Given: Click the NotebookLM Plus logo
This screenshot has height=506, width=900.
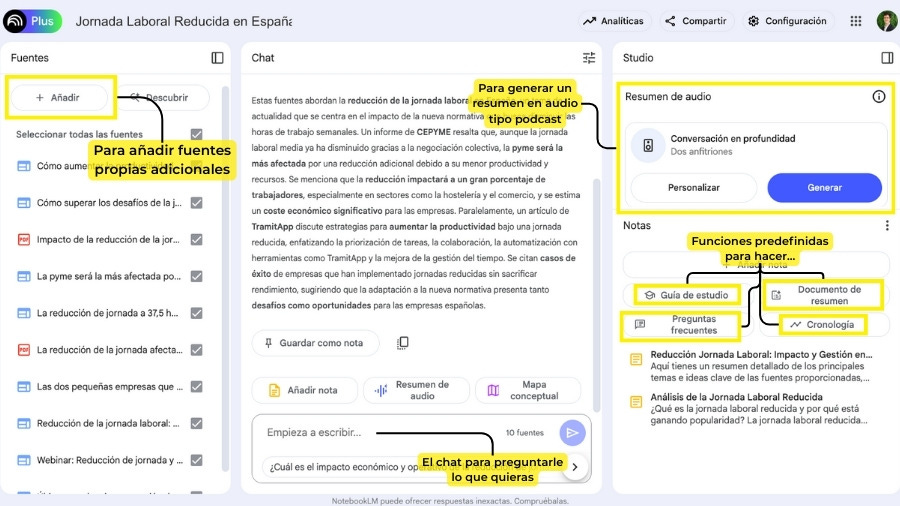Looking at the screenshot, I should [x=32, y=21].
